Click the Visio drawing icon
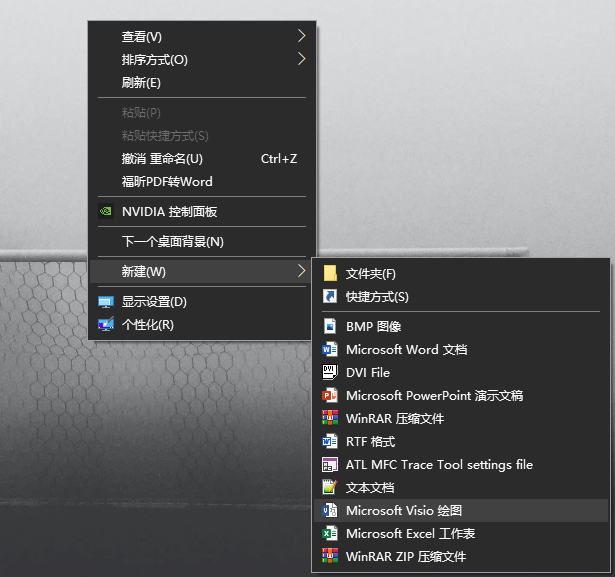615x577 pixels. (x=330, y=510)
